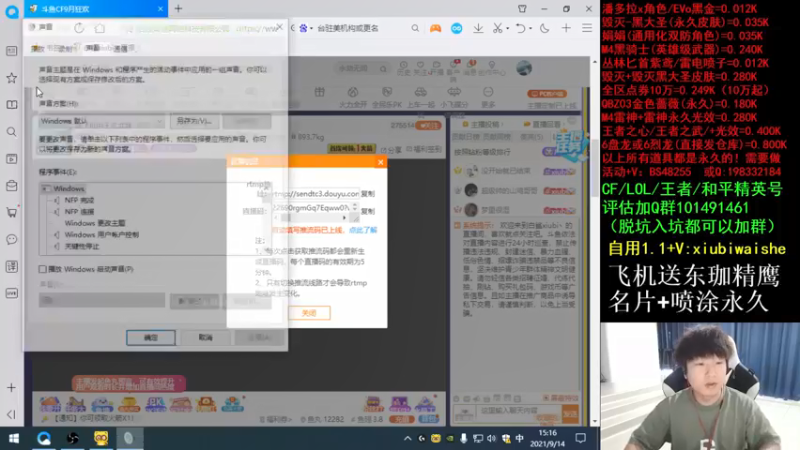Open the Baidu paw search engine dropdown
Viewport: 800px width, 450px height.
pyautogui.click(x=305, y=29)
